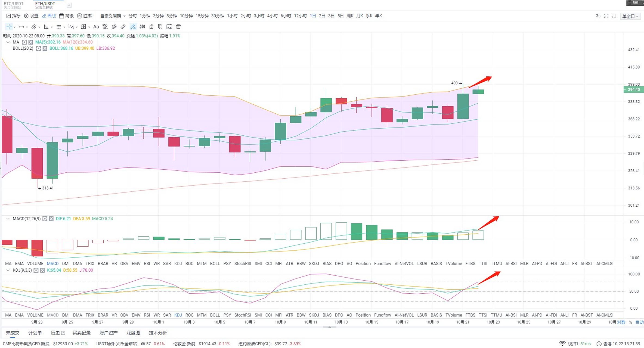Open the 深度图 depth chart tab
The image size is (644, 348).
[x=133, y=333]
